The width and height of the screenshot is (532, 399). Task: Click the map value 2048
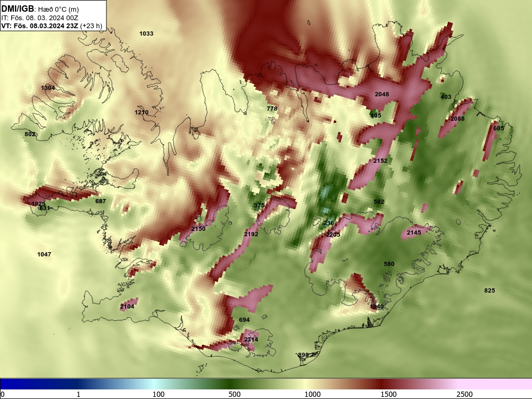click(x=382, y=94)
